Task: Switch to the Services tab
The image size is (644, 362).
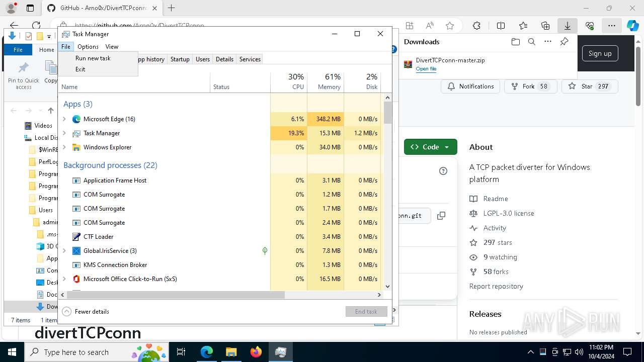Action: click(250, 59)
